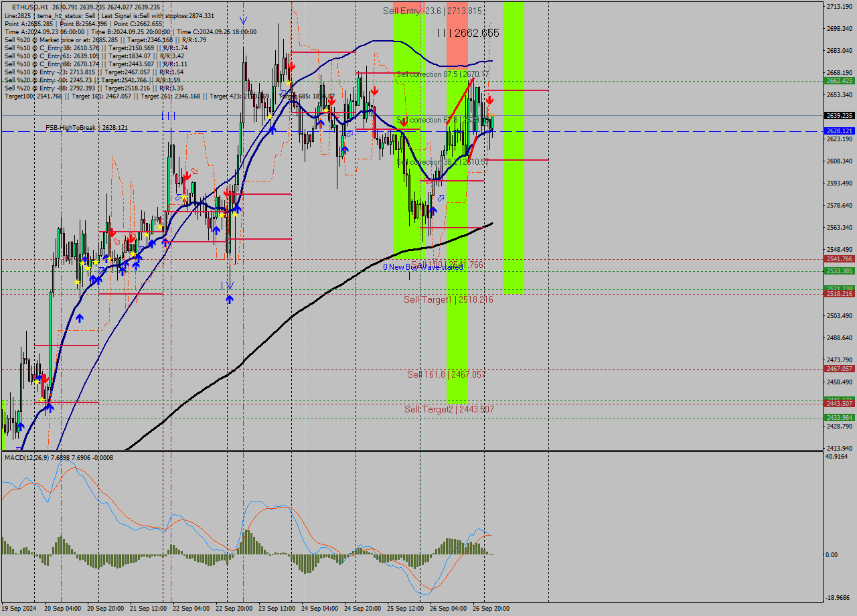Click the 2639.235 price tag on the axis

tap(839, 115)
